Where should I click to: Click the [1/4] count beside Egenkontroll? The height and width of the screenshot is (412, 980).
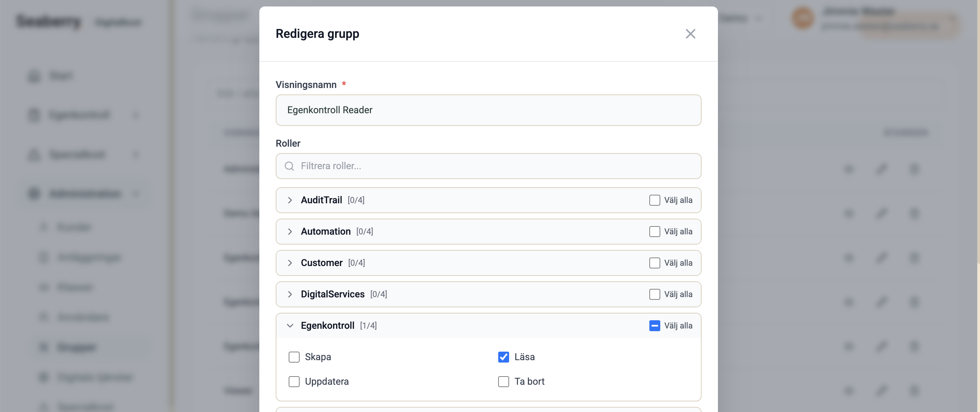tap(368, 326)
